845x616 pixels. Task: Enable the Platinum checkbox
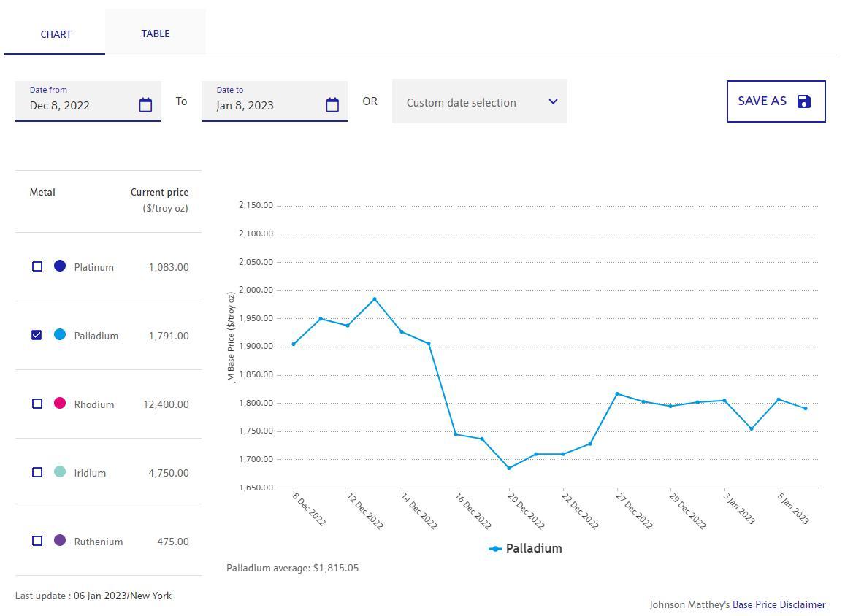37,266
